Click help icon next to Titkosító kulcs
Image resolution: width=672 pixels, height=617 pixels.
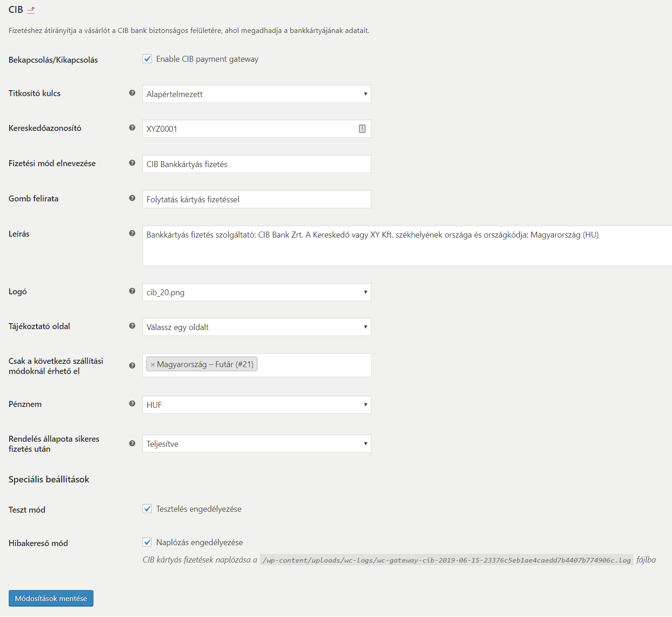point(132,93)
